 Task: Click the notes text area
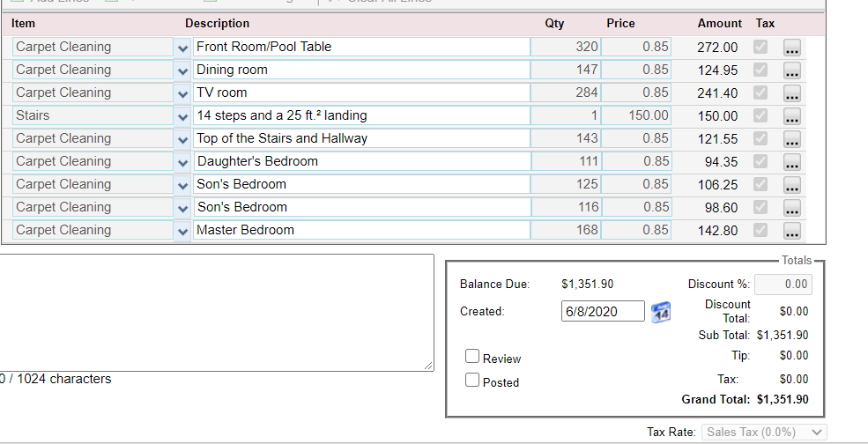(x=217, y=313)
